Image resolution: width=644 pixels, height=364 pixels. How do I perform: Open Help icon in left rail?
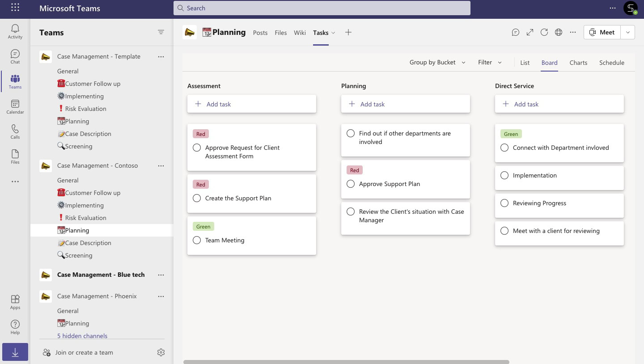(x=15, y=327)
